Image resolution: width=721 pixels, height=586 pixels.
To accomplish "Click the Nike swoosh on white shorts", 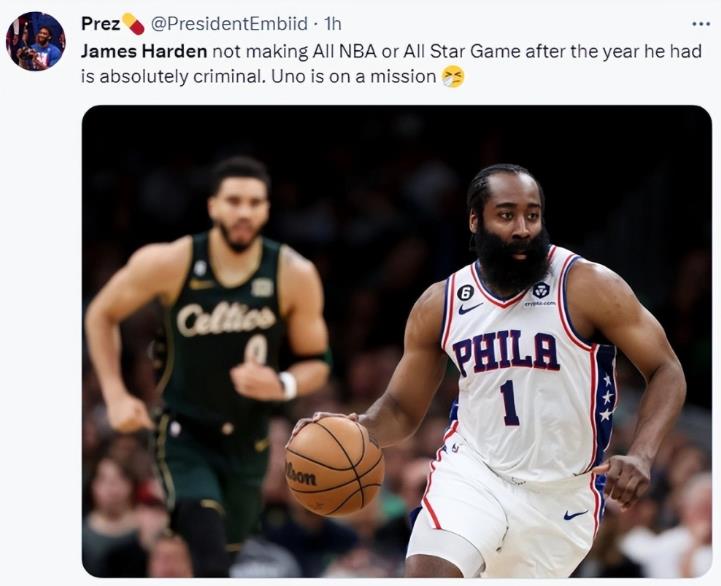I will 575,515.
